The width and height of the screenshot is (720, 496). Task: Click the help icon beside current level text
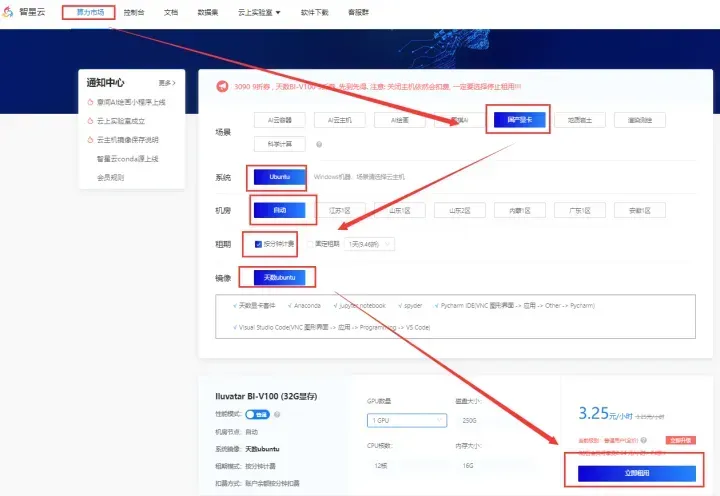point(644,440)
